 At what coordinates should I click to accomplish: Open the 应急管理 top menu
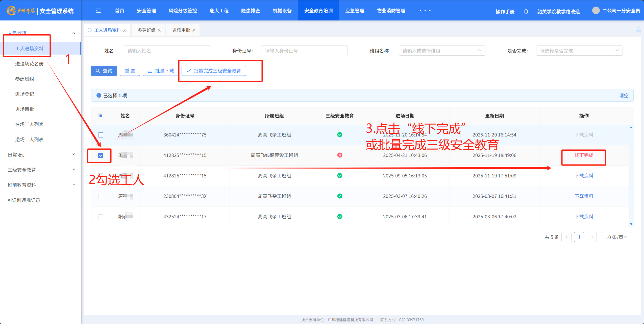[x=355, y=11]
